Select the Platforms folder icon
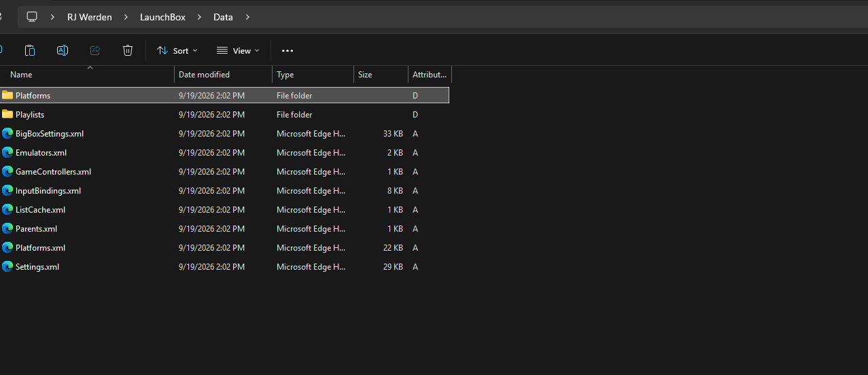 (x=7, y=95)
